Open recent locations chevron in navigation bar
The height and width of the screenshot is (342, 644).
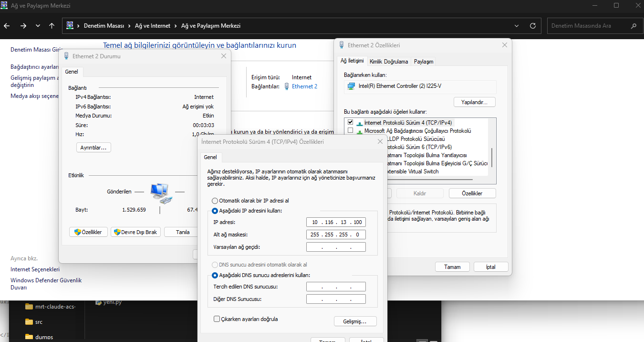(38, 26)
